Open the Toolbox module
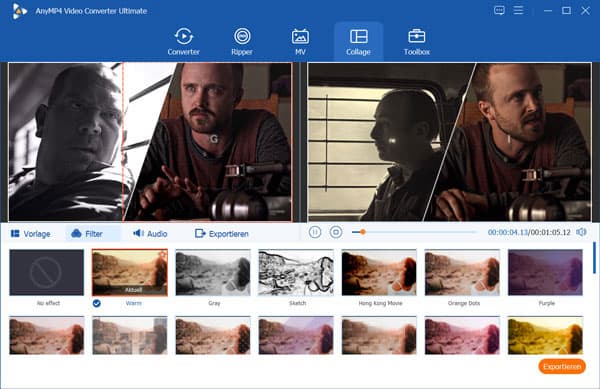This screenshot has height=389, width=600. point(417,42)
